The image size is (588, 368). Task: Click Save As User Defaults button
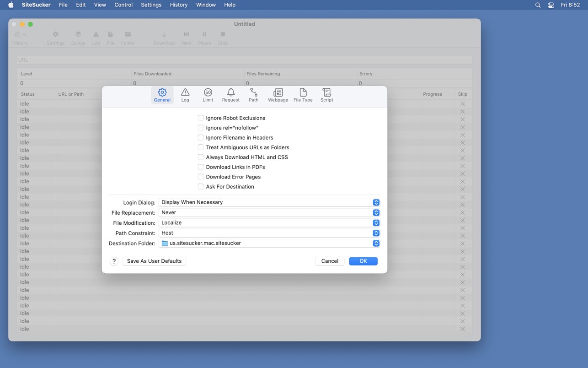pyautogui.click(x=154, y=261)
